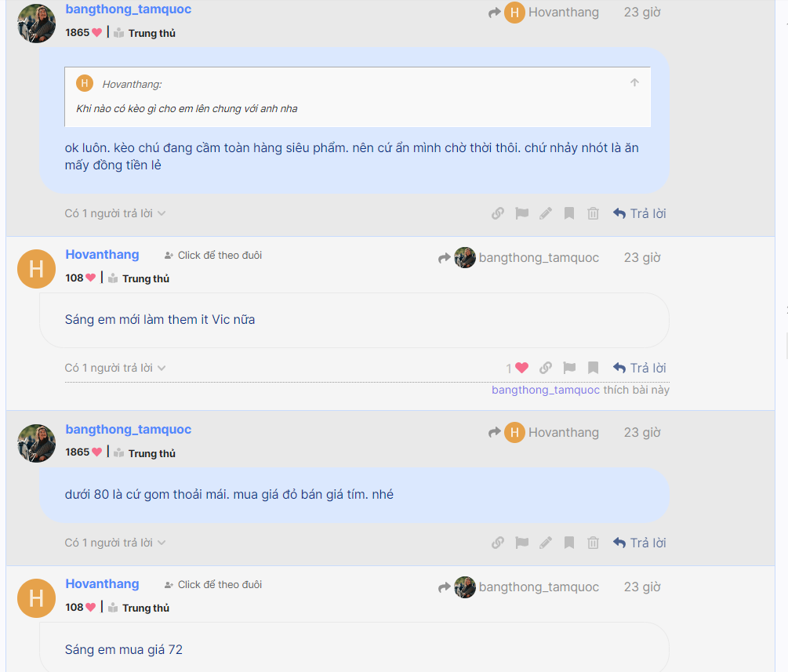Reply to the first post via Trả lời
Image resolution: width=788 pixels, height=672 pixels.
[x=639, y=213]
